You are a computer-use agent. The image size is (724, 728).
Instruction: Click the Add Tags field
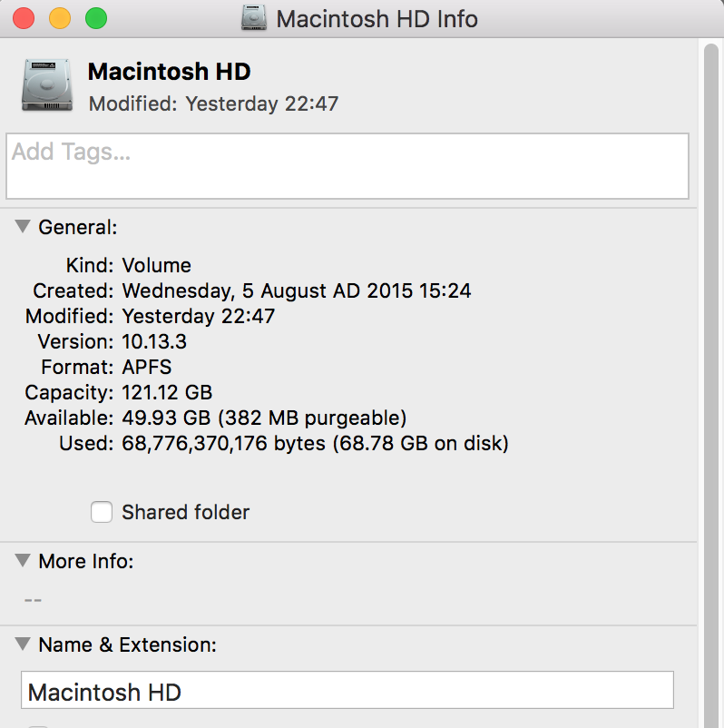click(347, 166)
